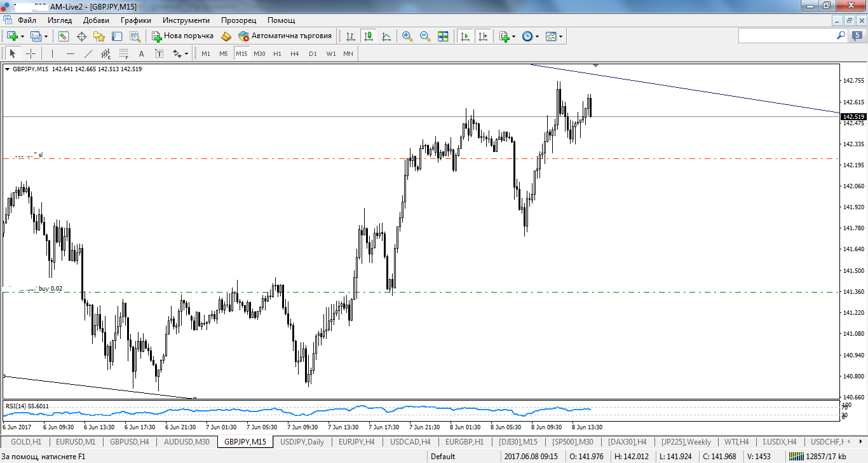Viewport: 868px width, 463px height.
Task: Launch MetaEditor with the book icon
Action: click(226, 36)
